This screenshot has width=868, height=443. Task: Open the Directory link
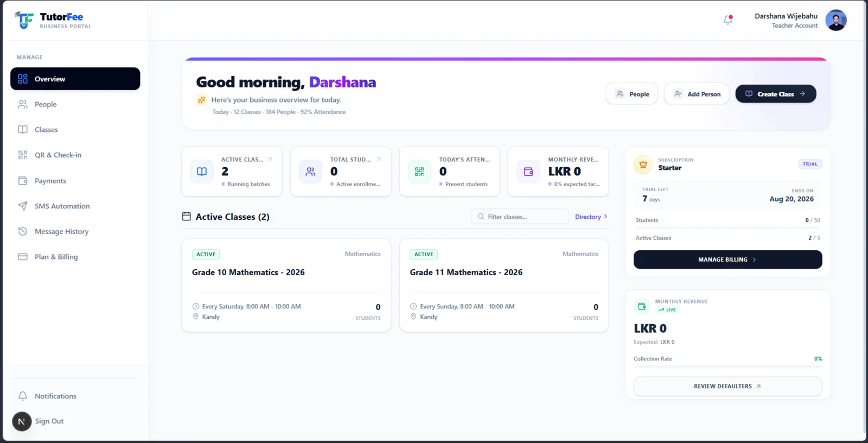coord(591,217)
